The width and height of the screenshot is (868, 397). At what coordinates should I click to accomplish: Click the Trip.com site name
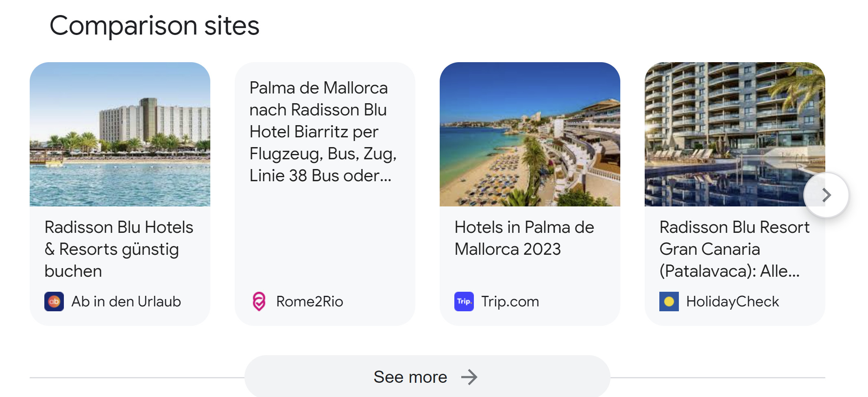510,302
